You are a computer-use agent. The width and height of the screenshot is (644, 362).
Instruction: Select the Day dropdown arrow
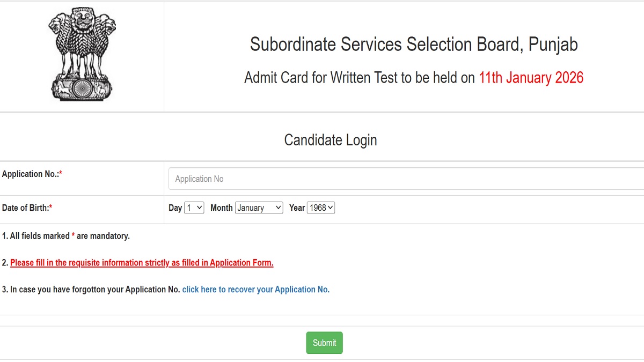199,208
